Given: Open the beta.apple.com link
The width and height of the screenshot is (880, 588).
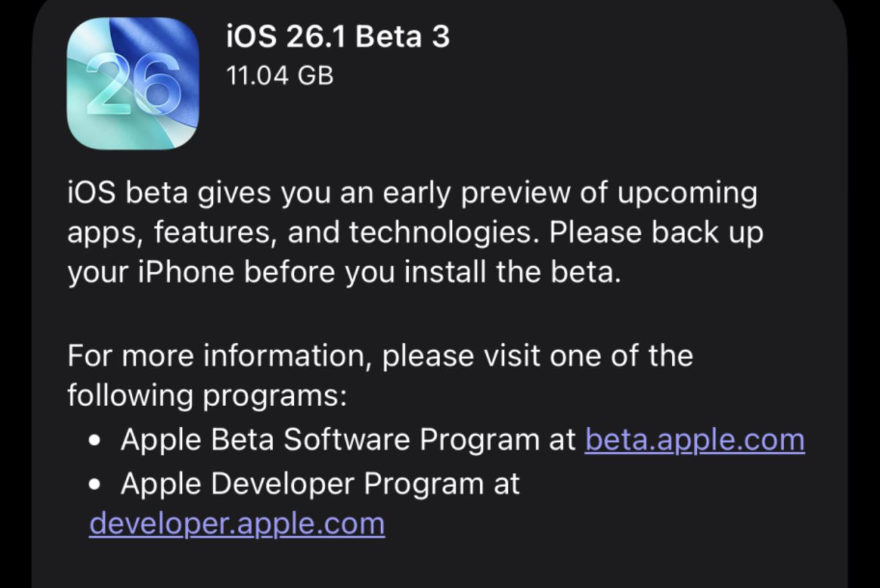Looking at the screenshot, I should 694,440.
